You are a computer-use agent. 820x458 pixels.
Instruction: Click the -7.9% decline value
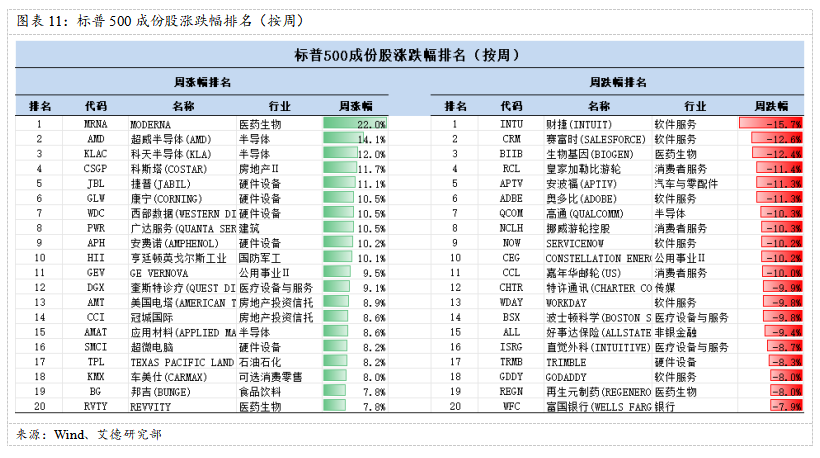point(787,406)
